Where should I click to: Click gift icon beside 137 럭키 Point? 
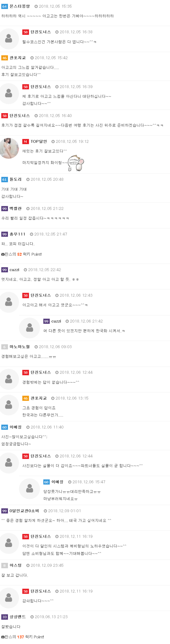click(x=3, y=637)
